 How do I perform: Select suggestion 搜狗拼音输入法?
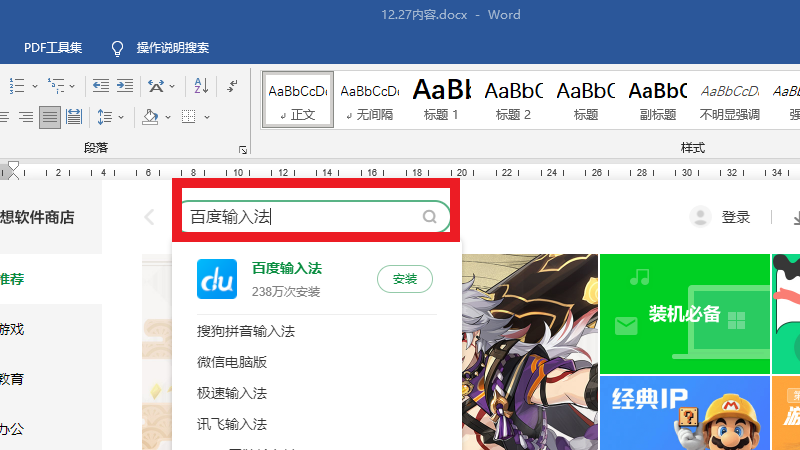(246, 332)
